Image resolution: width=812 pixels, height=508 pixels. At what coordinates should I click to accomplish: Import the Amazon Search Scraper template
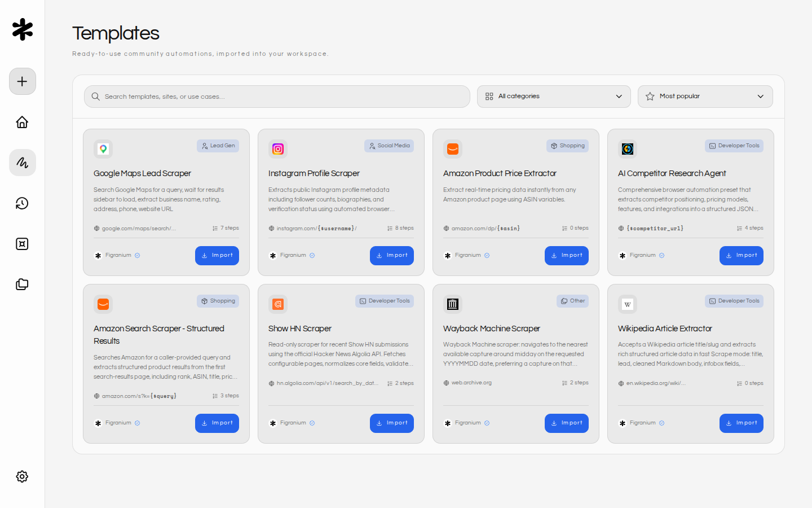tap(217, 423)
